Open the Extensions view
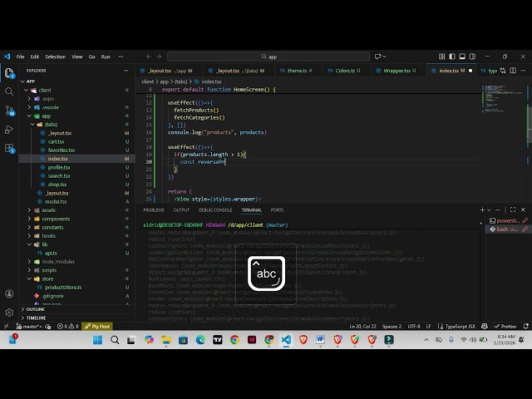 coord(9,149)
